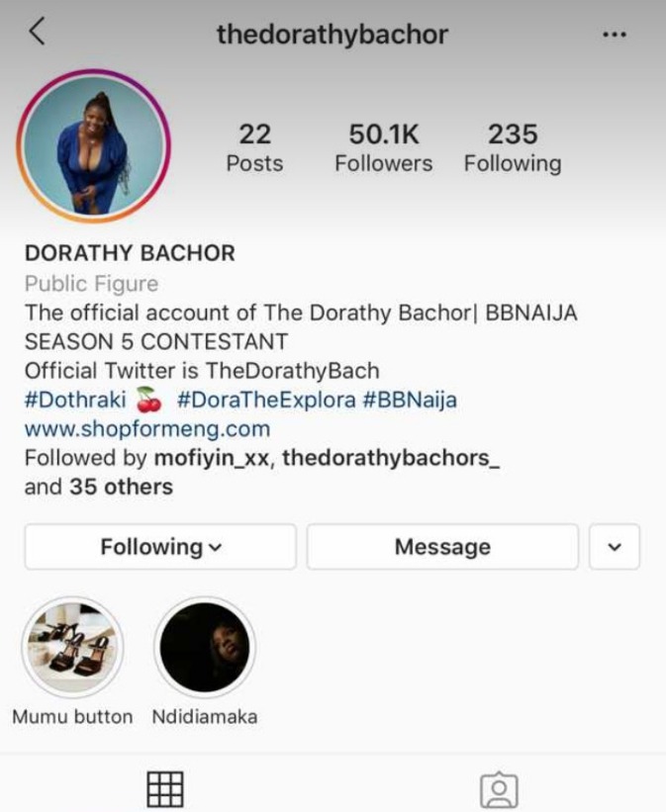
Task: Open thedorathybachors_ profile link
Action: tap(391, 458)
